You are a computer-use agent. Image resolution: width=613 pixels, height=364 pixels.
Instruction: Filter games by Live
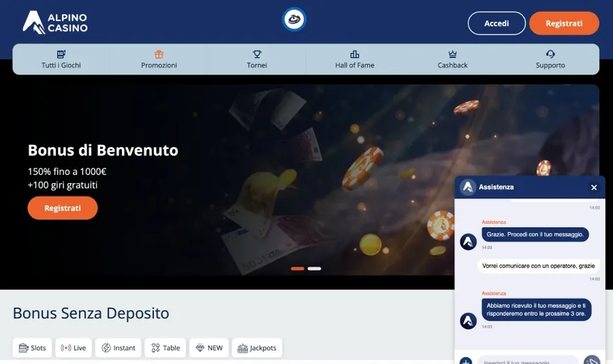(74, 347)
